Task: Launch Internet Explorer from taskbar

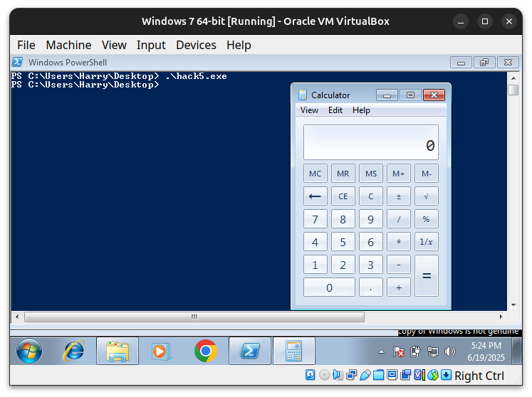Action: 73,351
